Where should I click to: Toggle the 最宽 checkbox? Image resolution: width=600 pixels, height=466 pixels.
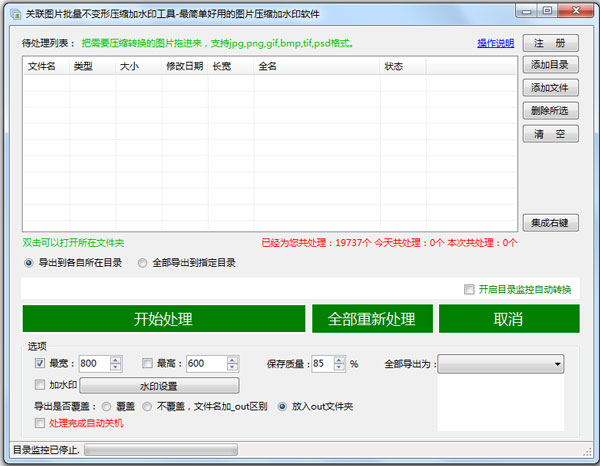click(x=40, y=363)
